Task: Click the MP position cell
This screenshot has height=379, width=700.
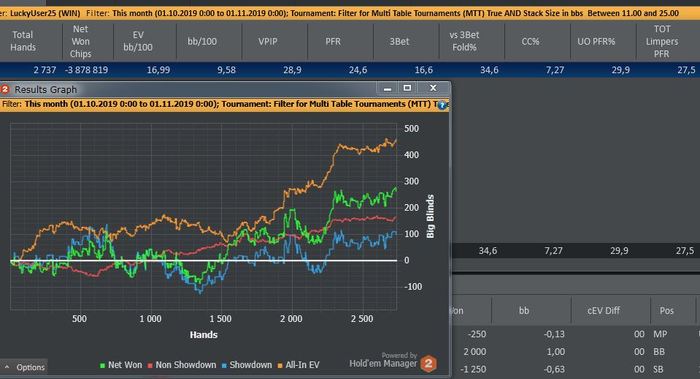Action: [x=660, y=334]
